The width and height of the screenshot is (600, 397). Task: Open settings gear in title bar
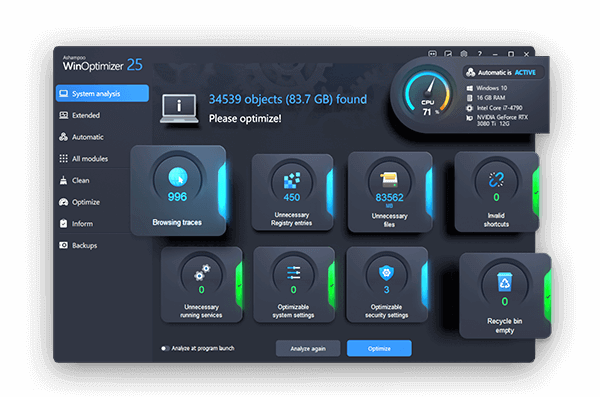464,54
